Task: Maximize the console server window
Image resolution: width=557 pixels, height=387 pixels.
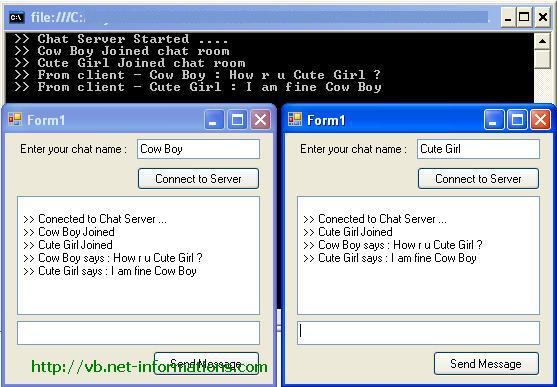Action: (524, 17)
